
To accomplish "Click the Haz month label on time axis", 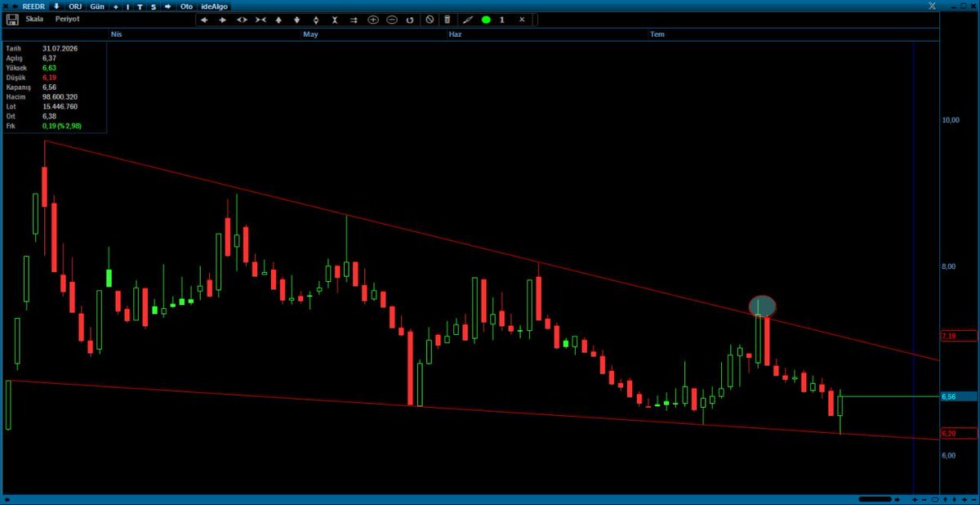I will (x=456, y=34).
